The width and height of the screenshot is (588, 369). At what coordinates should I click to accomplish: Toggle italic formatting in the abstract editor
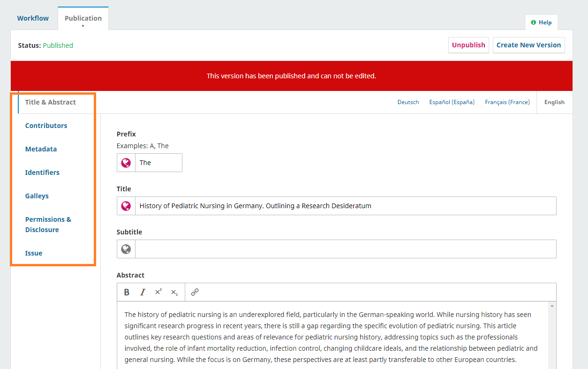click(x=143, y=292)
